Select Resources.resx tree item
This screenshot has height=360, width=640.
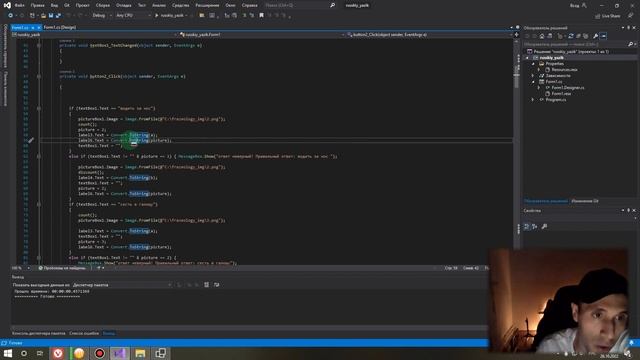tap(564, 70)
